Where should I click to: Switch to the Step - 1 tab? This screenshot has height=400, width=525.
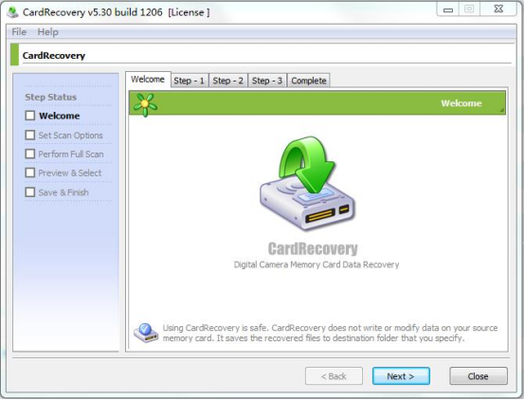click(189, 81)
